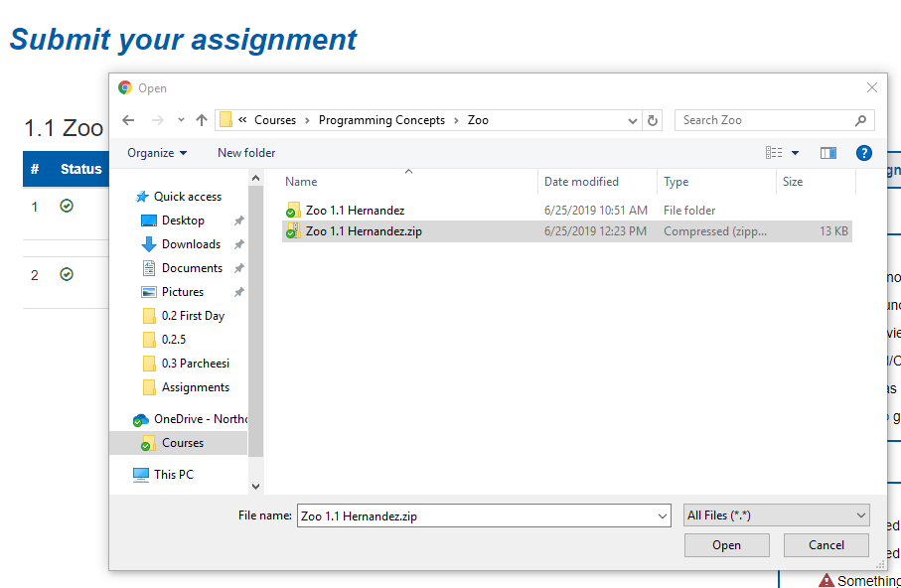Select This PC in navigation pane
Image resolution: width=901 pixels, height=588 pixels.
pos(173,475)
